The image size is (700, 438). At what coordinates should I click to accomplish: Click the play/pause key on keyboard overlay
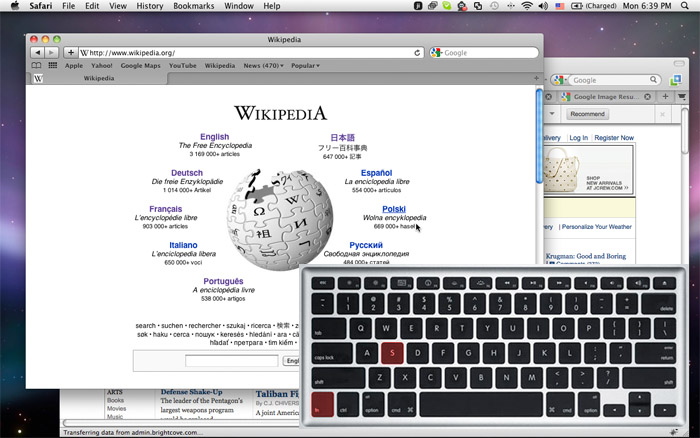[x=533, y=283]
